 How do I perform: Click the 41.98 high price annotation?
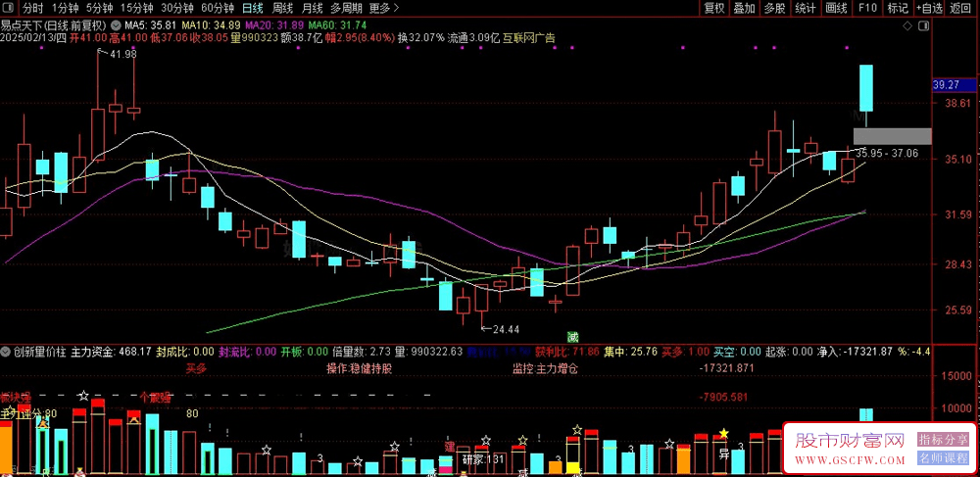123,54
